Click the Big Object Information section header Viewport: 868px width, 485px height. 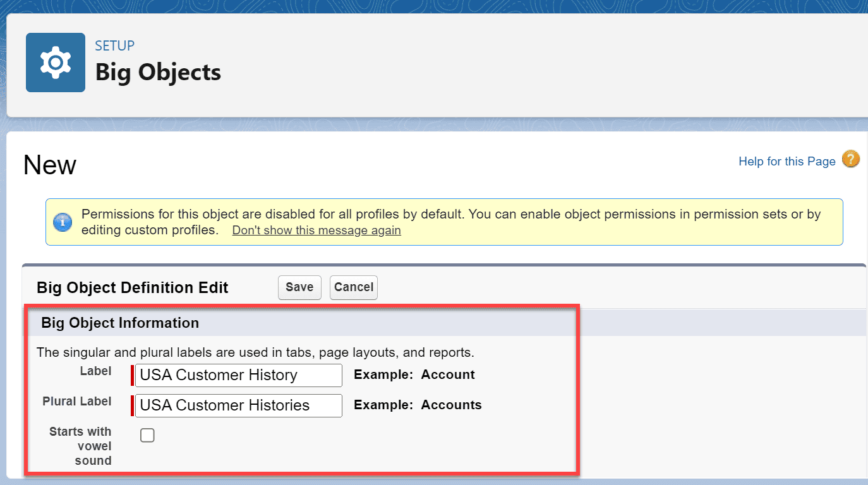tap(119, 323)
